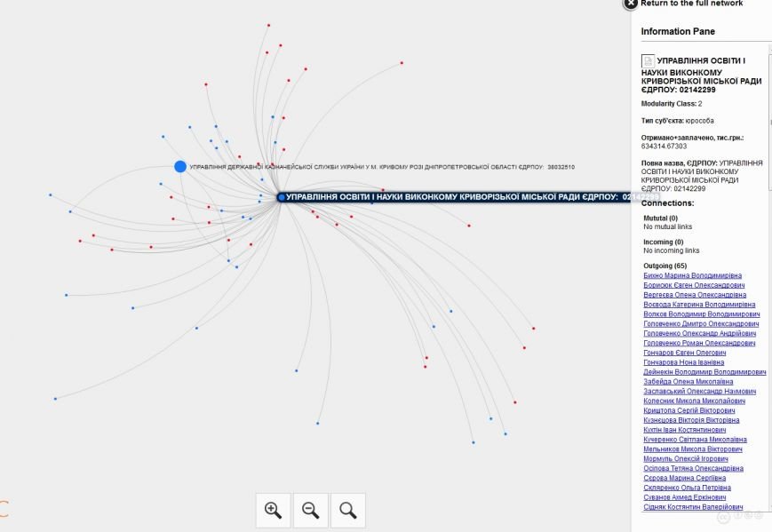This screenshot has width=772, height=532.
Task: Open link Осіпова Тетяна Олександрівна
Action: 693,468
